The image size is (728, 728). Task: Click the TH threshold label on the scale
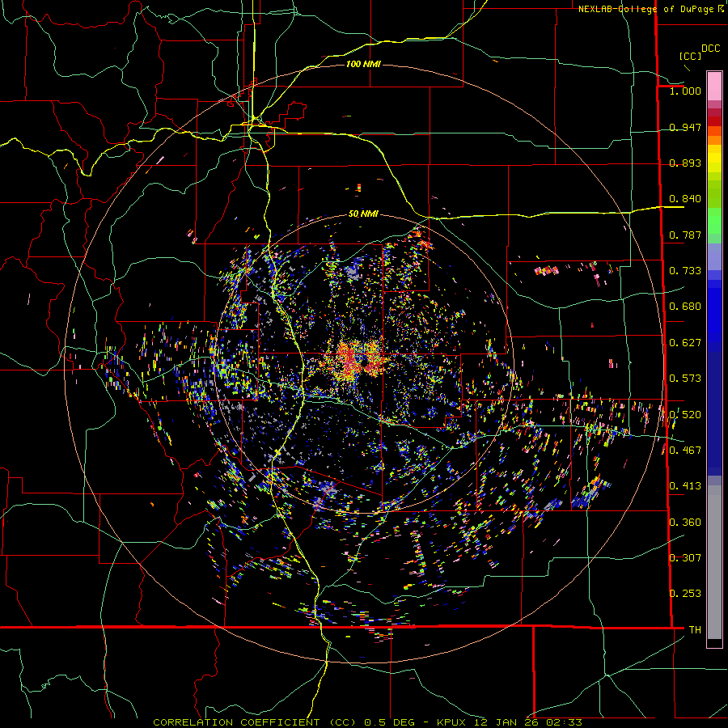pos(695,630)
